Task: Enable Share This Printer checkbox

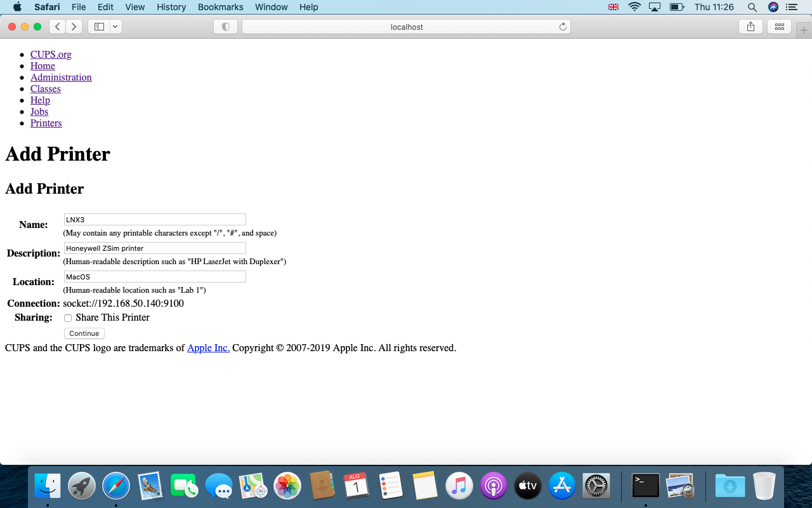Action: [68, 318]
